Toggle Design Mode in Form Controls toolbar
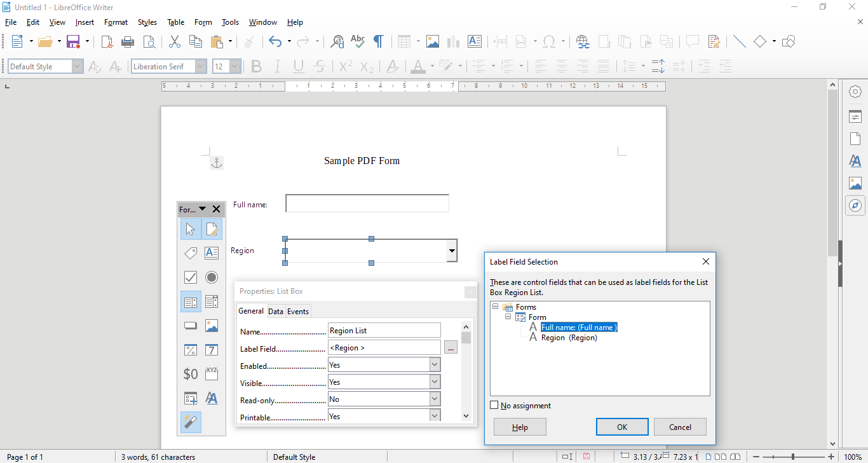 [x=212, y=229]
